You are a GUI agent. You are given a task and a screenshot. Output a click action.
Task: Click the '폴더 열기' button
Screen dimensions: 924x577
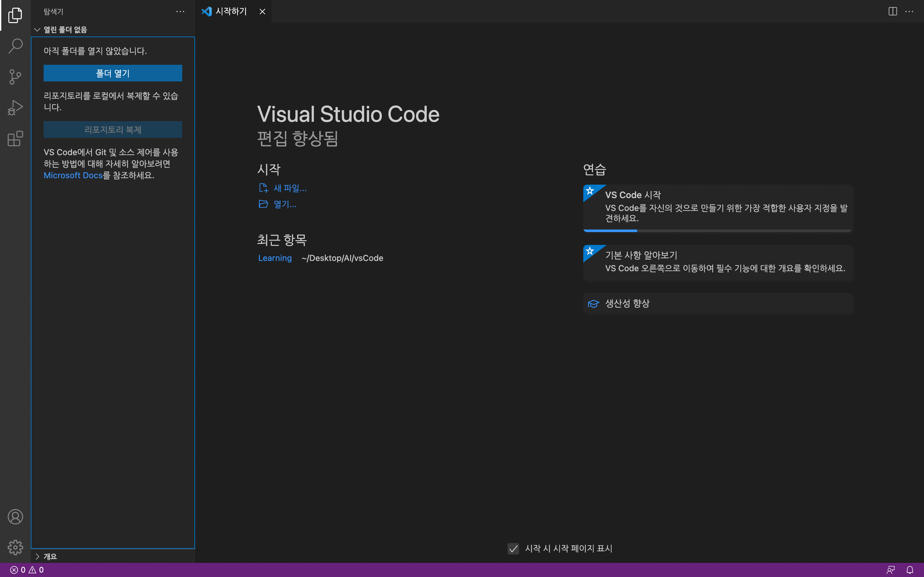tap(113, 73)
